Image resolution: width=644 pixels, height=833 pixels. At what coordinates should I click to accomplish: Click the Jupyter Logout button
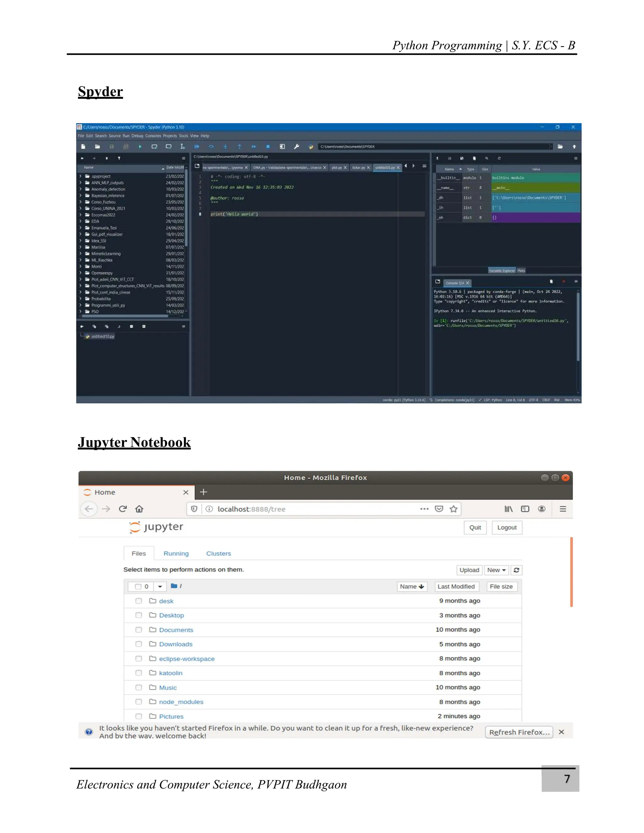(x=507, y=527)
